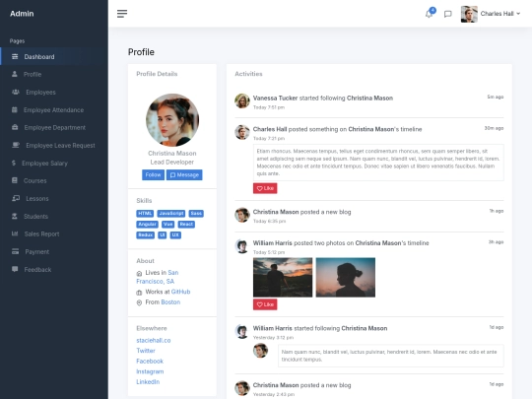Viewport: 532px width, 399px height.
Task: Click the Profile person icon
Action: coord(14,74)
